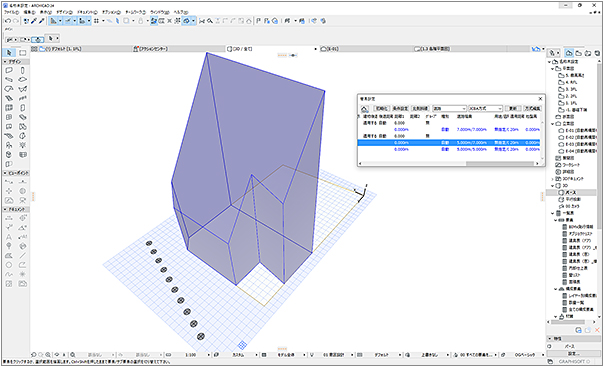
Task: Click the 条件設定 button in the dialog
Action: (401, 109)
